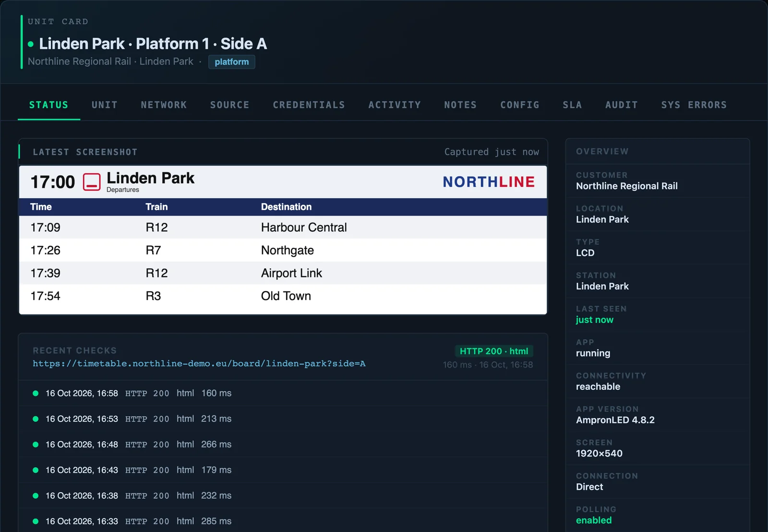Viewport: 768px width, 532px height.
Task: Click the '16 Oct 2026, 16:48' check timestamp
Action: (82, 445)
